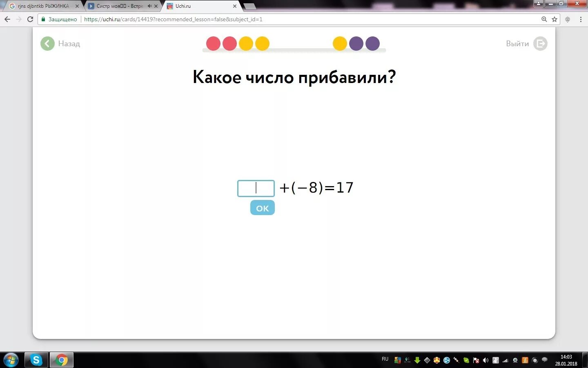Click the green Назад back arrow icon

click(x=47, y=43)
